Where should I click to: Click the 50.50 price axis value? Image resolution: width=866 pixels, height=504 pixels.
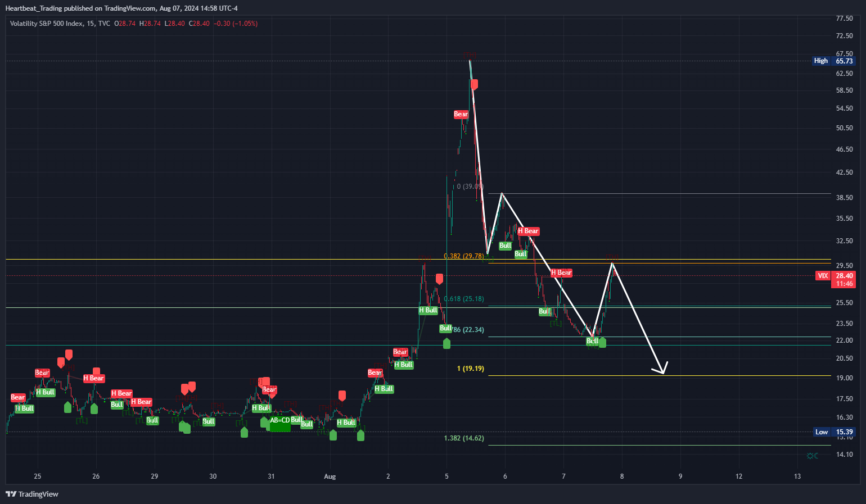[844, 128]
